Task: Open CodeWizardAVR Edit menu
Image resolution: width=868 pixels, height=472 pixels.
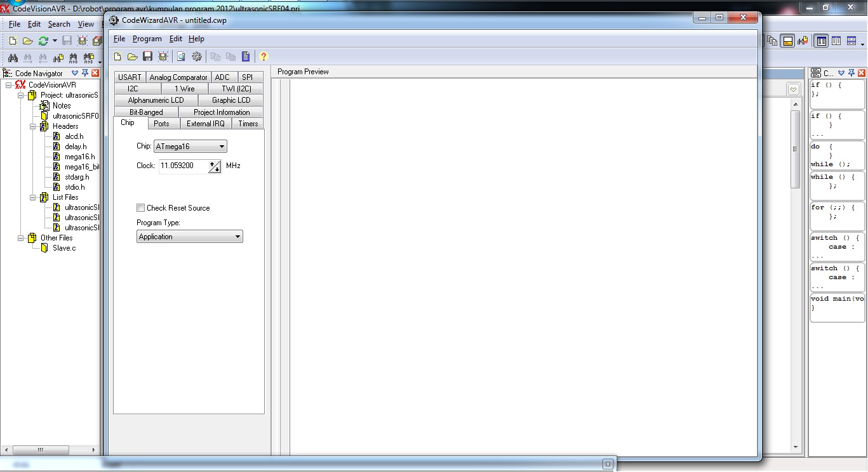Action: pos(176,39)
